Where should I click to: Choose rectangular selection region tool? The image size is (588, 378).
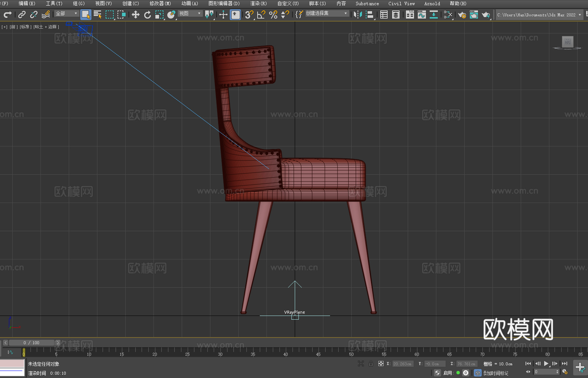pyautogui.click(x=110, y=14)
